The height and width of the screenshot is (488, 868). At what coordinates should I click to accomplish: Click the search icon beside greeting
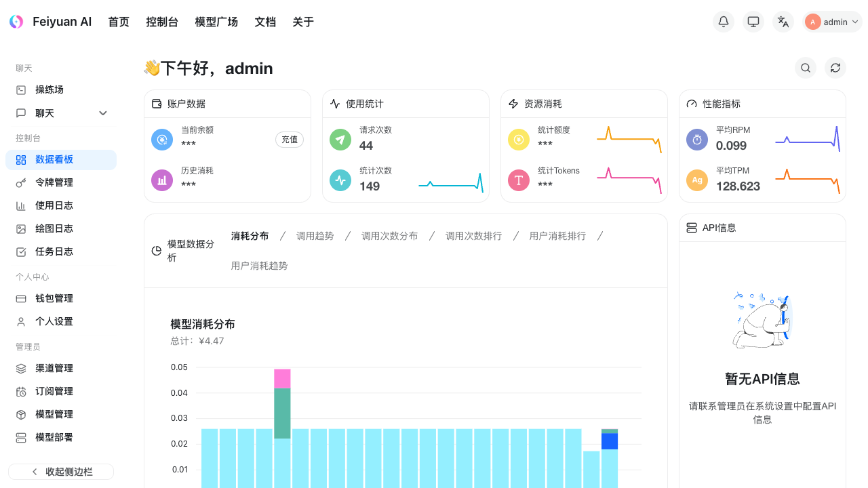pos(806,68)
